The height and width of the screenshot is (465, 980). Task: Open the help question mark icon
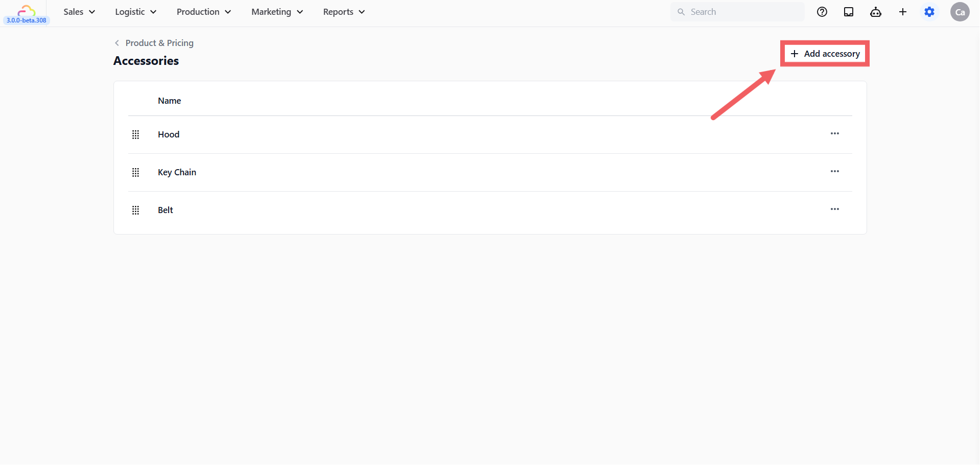coord(822,12)
